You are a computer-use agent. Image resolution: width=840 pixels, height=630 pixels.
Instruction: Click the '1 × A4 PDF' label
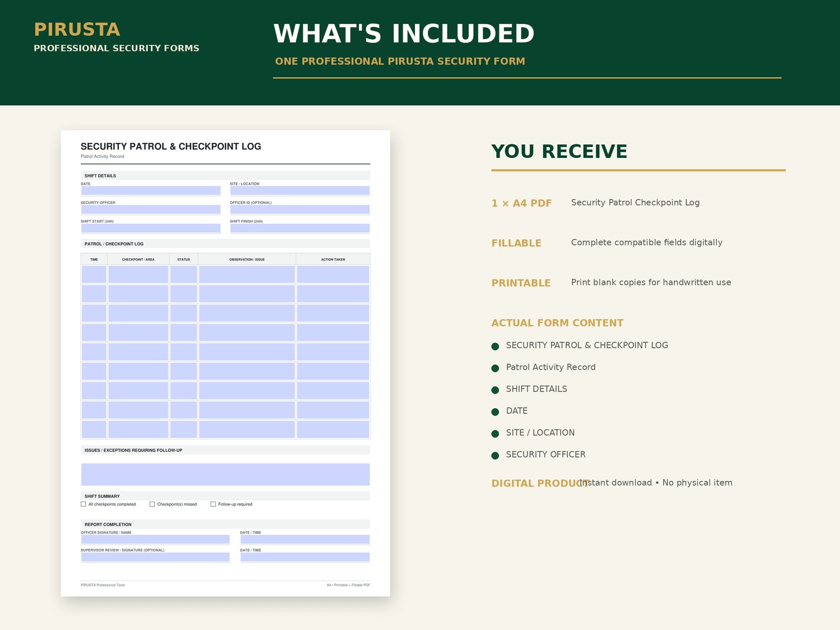tap(522, 203)
